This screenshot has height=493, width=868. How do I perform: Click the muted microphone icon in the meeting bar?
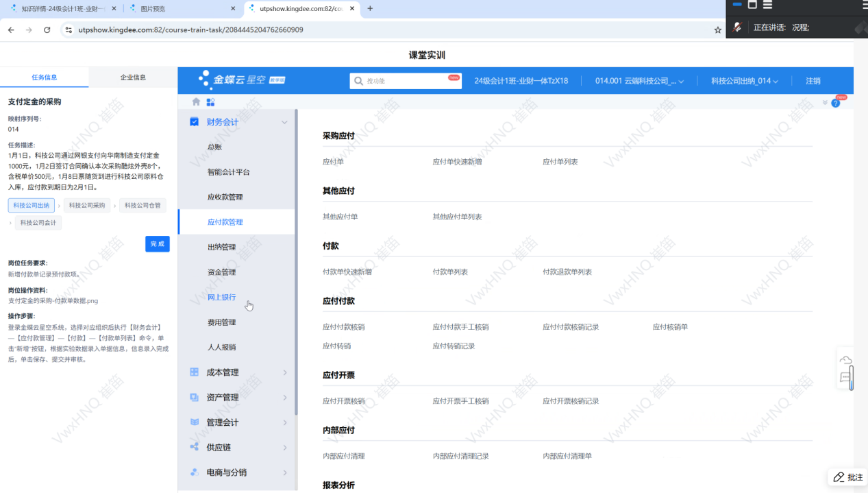coord(738,27)
